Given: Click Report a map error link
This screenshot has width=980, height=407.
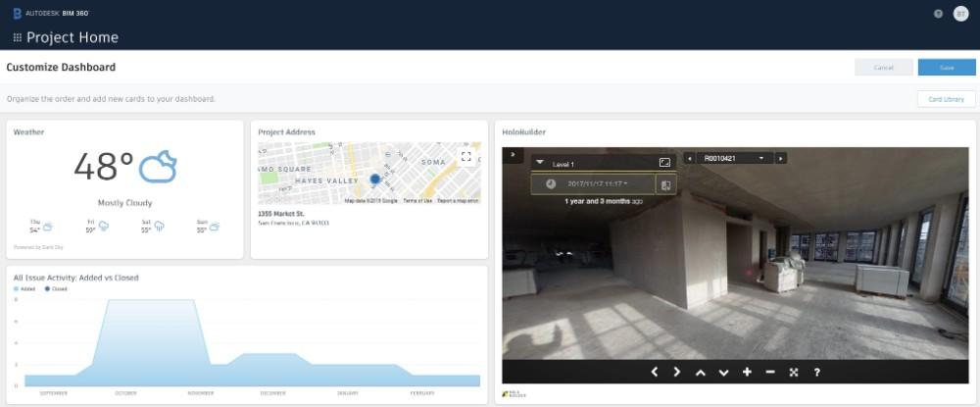Looking at the screenshot, I should tap(458, 201).
